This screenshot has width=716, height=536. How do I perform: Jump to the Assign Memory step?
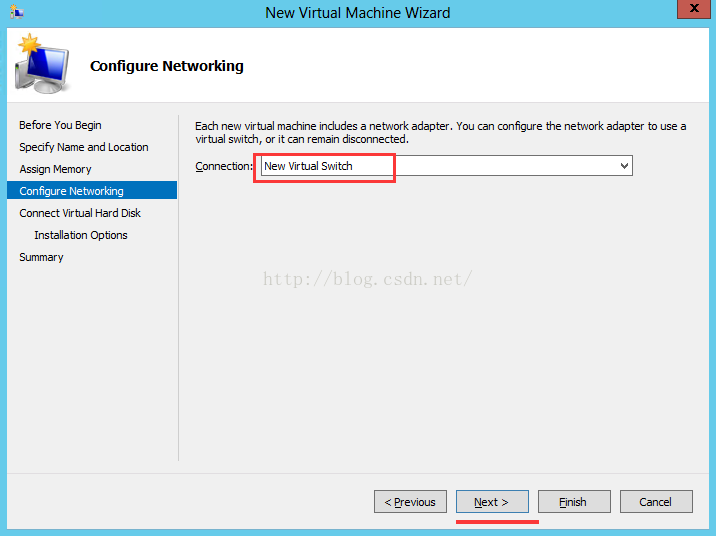[55, 169]
